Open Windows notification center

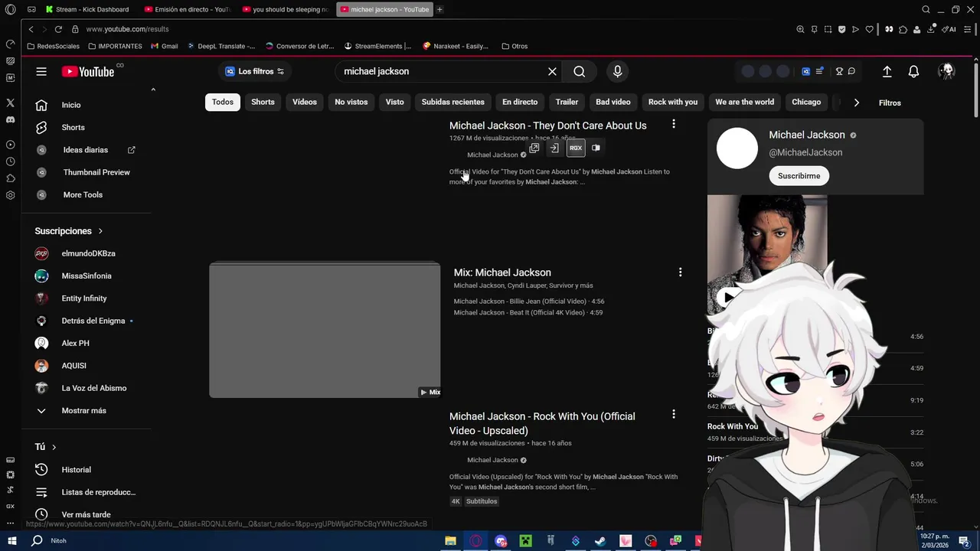click(x=964, y=541)
